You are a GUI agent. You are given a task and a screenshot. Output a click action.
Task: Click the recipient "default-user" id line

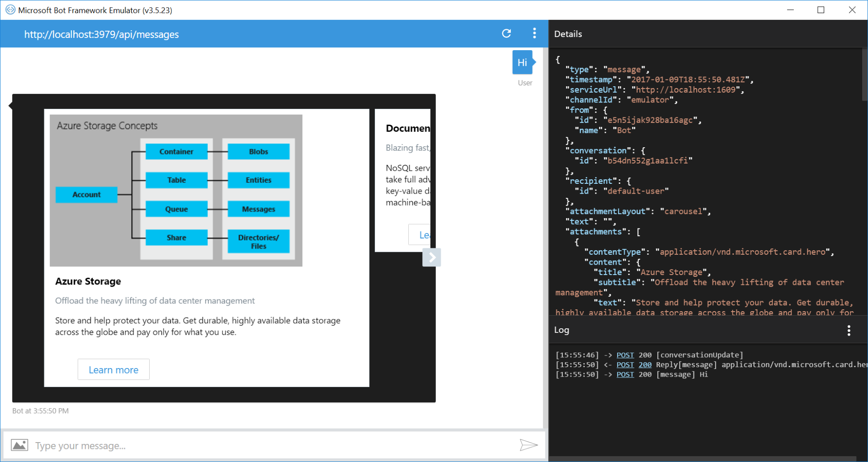point(621,191)
